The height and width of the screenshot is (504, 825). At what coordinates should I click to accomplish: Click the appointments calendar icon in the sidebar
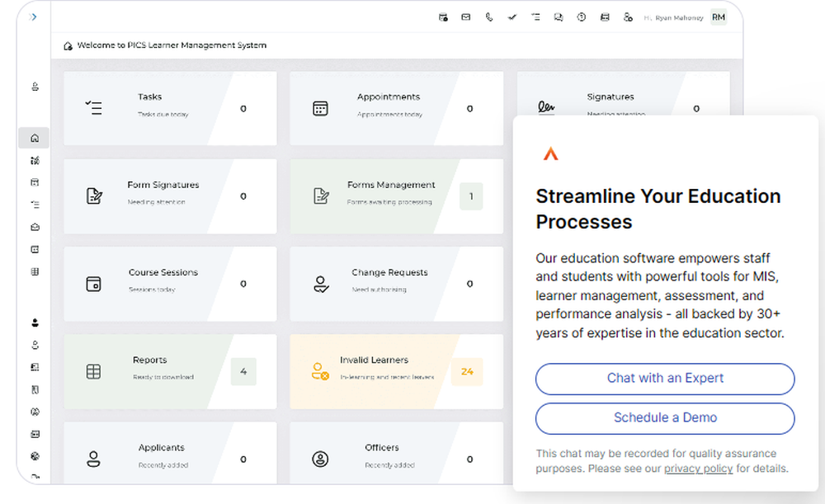[x=34, y=182]
